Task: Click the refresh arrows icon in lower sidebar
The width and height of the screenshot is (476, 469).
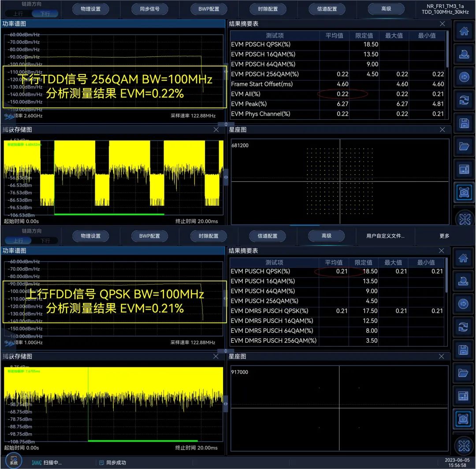Action: point(463,327)
